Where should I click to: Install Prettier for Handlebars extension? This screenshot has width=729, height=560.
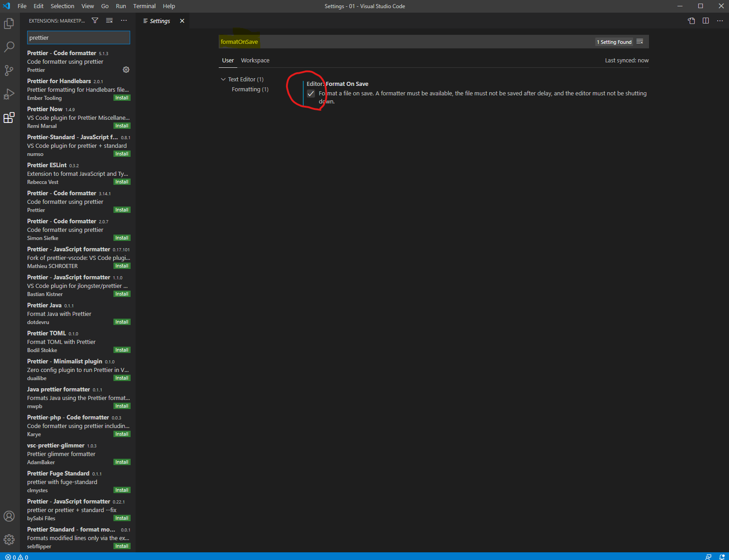pyautogui.click(x=122, y=98)
